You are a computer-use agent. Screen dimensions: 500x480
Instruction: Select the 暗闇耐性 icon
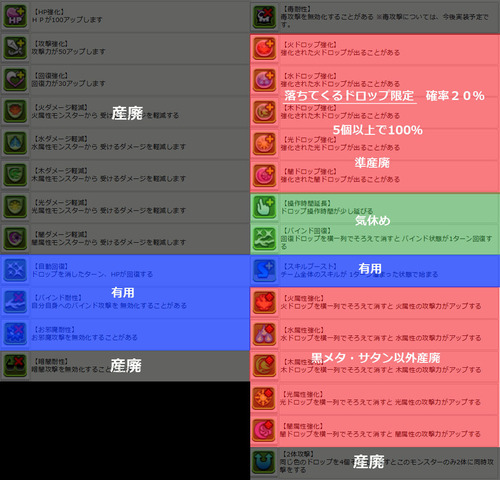pos(15,365)
